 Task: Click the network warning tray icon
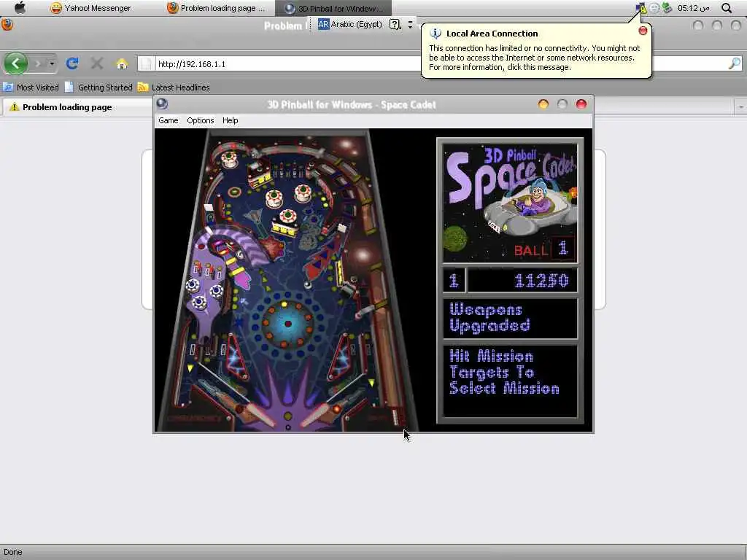pyautogui.click(x=641, y=8)
